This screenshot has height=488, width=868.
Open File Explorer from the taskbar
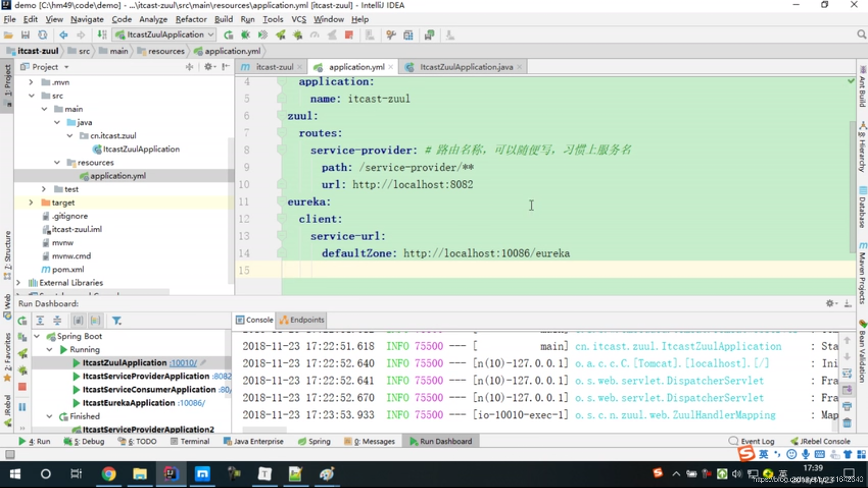[x=140, y=474]
